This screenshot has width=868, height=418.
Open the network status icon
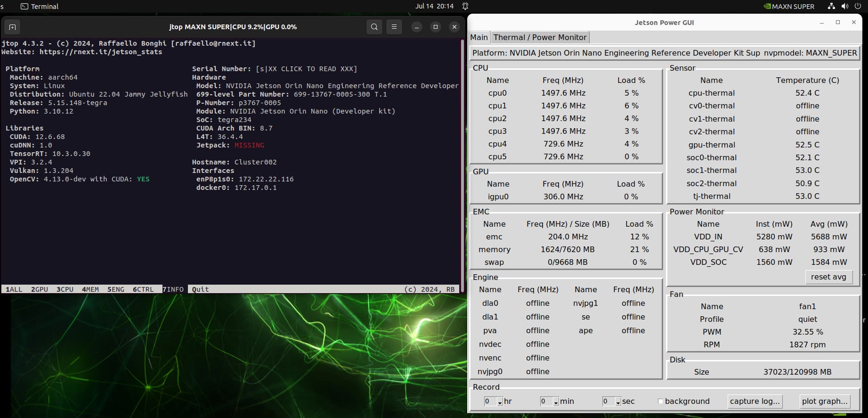tap(831, 6)
